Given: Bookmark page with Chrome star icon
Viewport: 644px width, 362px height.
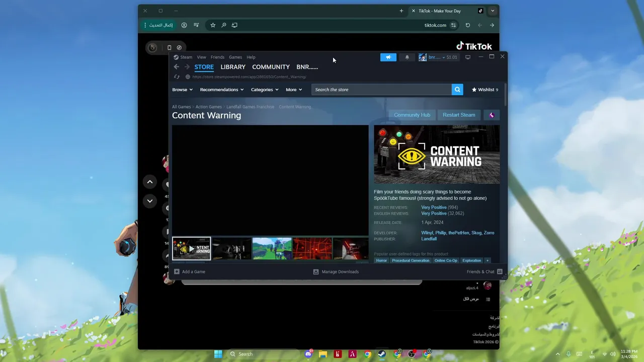Looking at the screenshot, I should pos(213,25).
